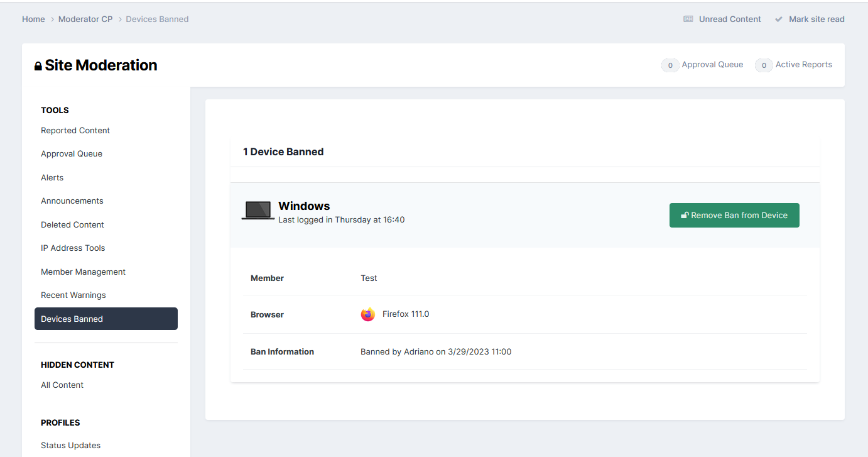Screen dimensions: 868x457
Task: Click the 0 badge beside Active Reports
Action: 763,65
